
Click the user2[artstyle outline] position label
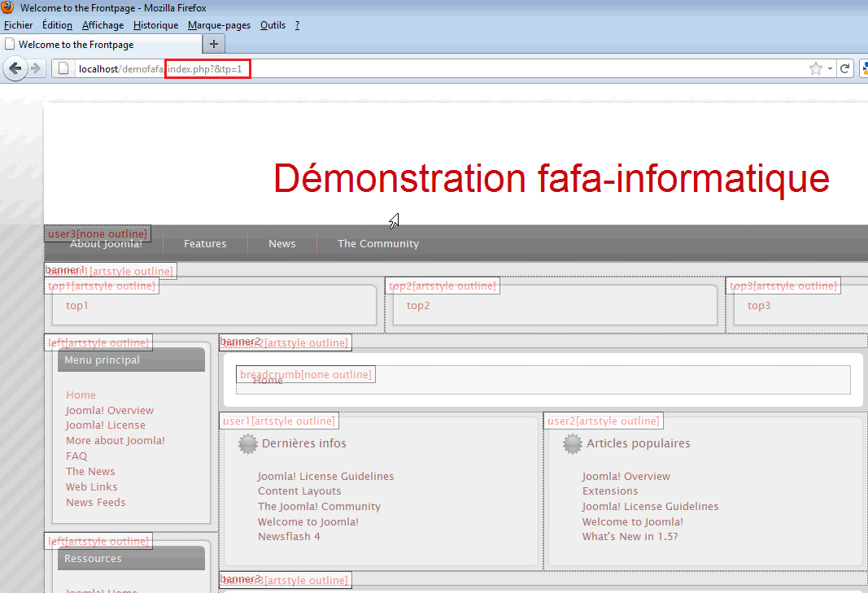click(604, 421)
